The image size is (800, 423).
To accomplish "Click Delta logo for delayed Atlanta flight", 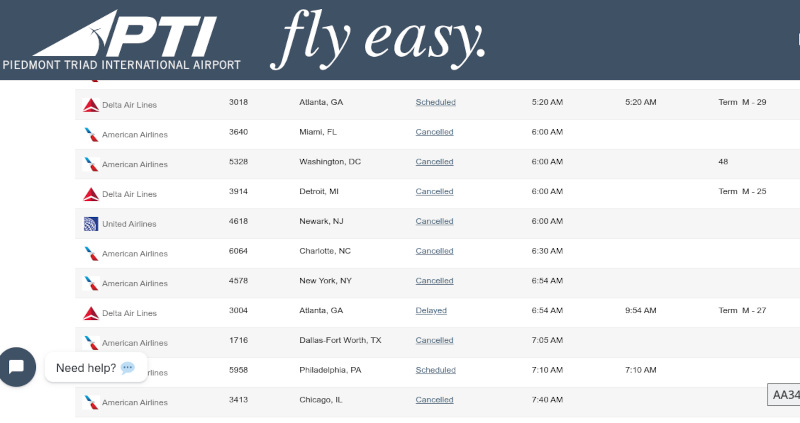I will point(91,313).
